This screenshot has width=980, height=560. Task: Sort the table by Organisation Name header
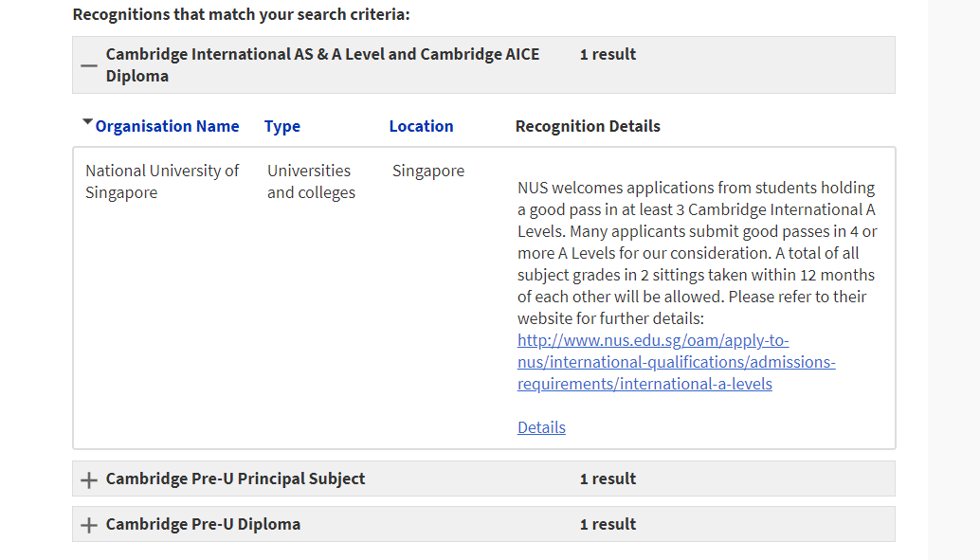167,126
